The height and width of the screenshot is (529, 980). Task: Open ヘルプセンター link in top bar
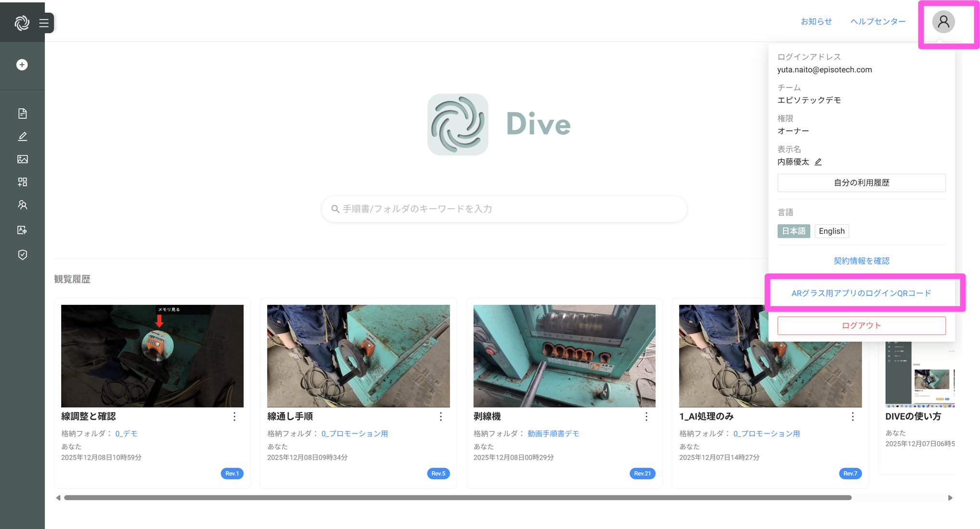tap(877, 22)
